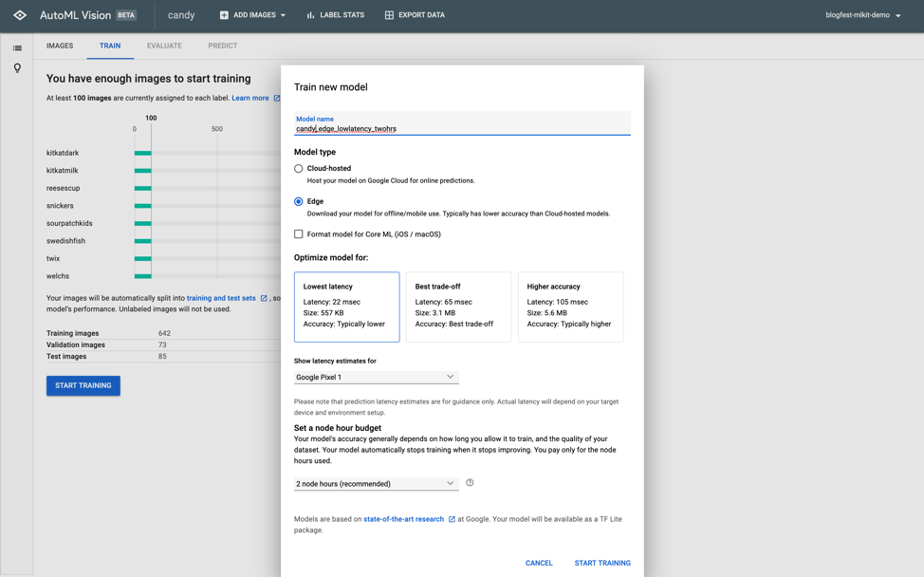
Task: Click the Model name input field
Action: (x=462, y=123)
